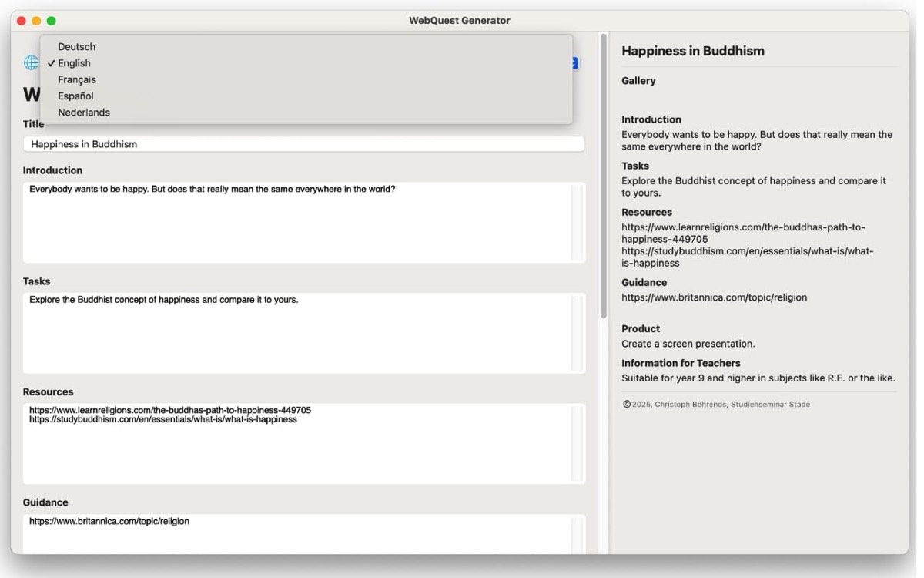Click the Gallery heading in the preview

pos(639,81)
